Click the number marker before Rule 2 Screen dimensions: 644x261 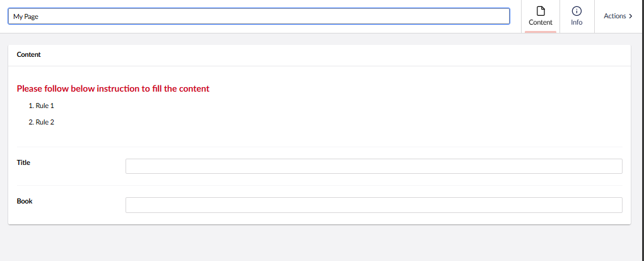click(31, 122)
